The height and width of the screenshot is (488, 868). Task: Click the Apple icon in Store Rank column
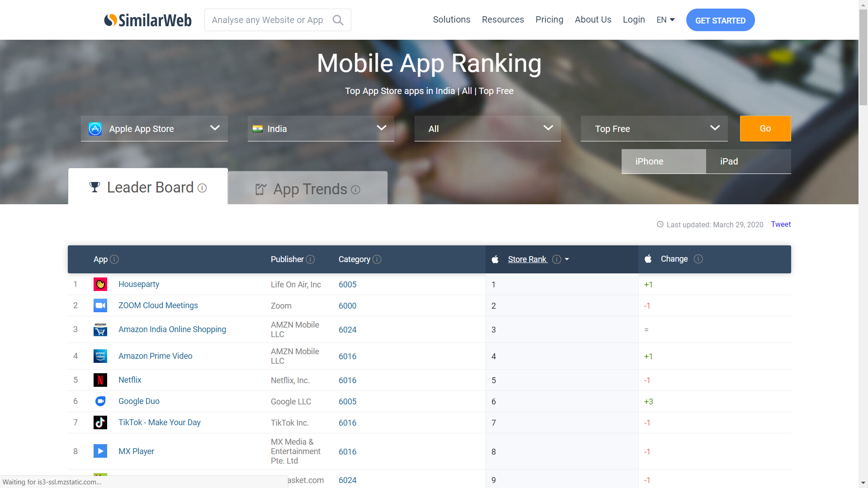coord(495,259)
